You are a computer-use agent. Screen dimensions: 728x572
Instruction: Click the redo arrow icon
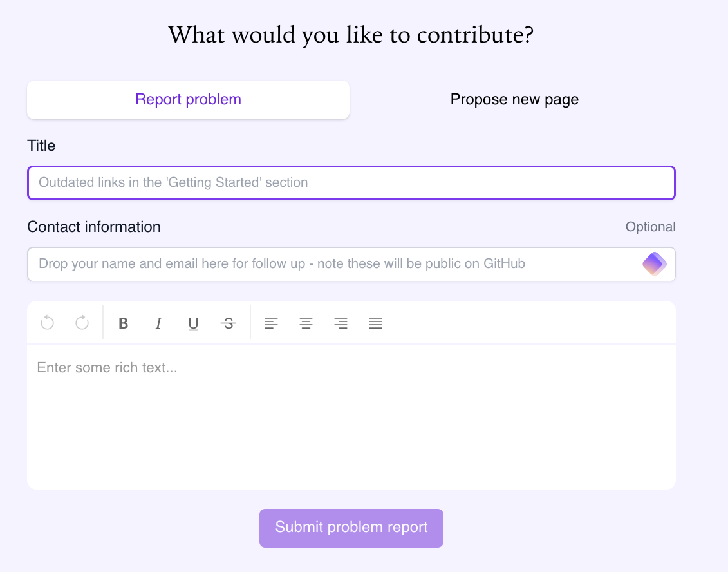(82, 323)
